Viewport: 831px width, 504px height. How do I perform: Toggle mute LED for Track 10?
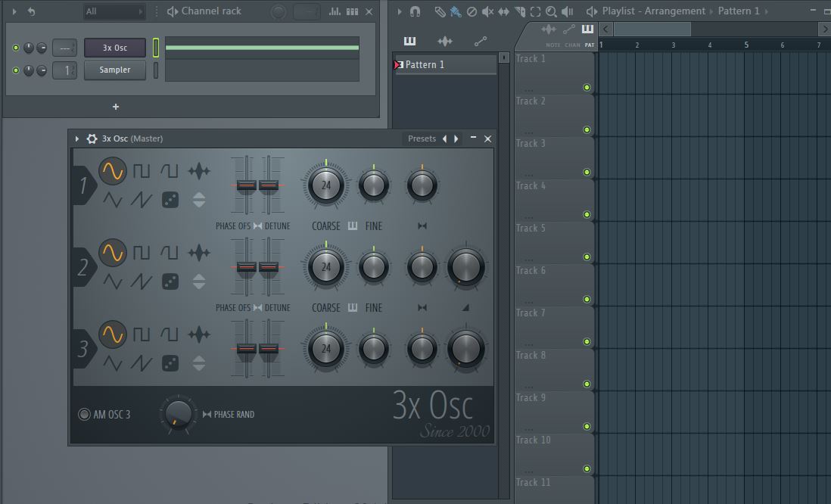pos(587,469)
